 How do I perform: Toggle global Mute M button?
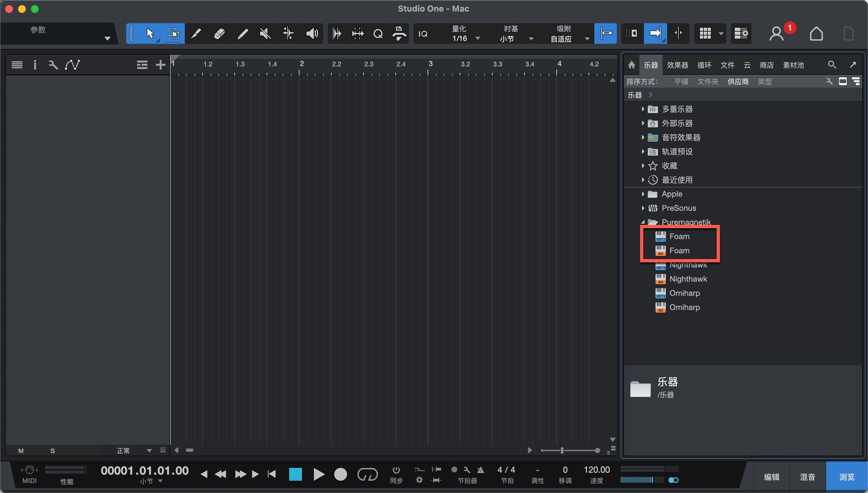point(21,450)
